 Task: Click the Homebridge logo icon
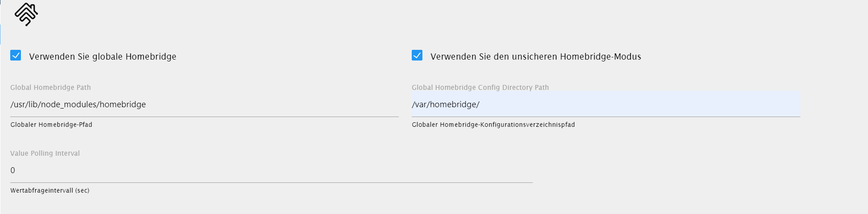click(26, 14)
